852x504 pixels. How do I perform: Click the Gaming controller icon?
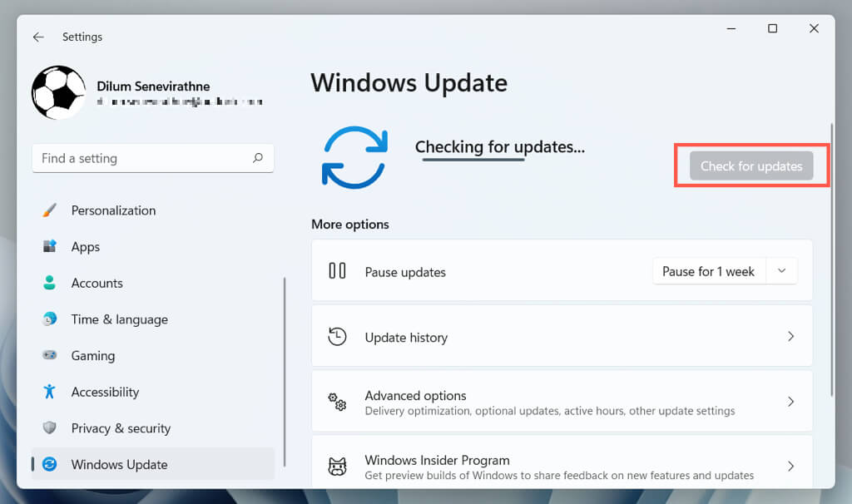point(49,355)
